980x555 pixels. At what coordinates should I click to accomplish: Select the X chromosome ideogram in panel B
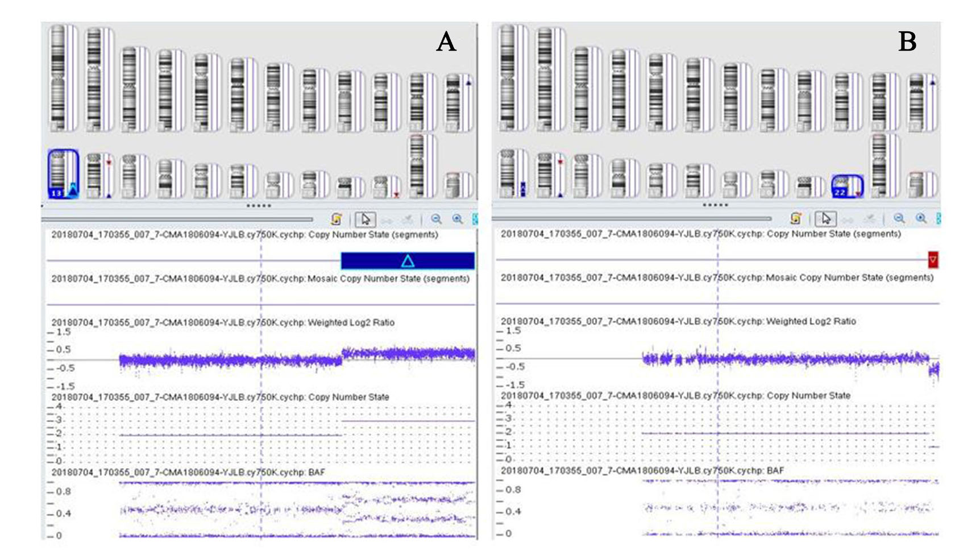[x=879, y=165]
